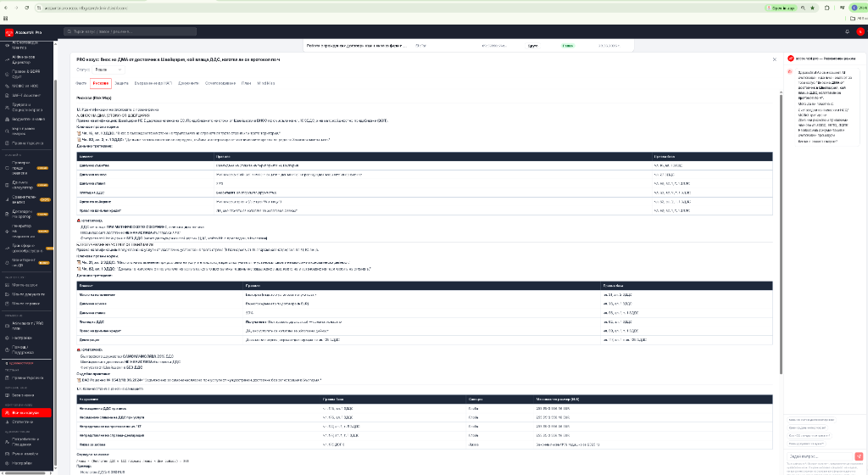The width and height of the screenshot is (868, 475).
Task: Click the Моите справки sidebar icon
Action: tap(7, 304)
